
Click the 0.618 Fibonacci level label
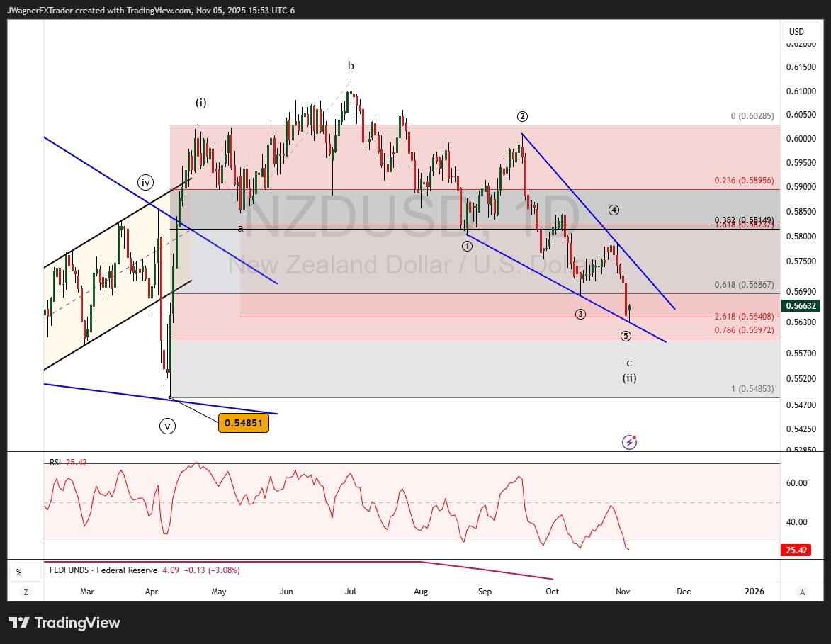(x=743, y=284)
